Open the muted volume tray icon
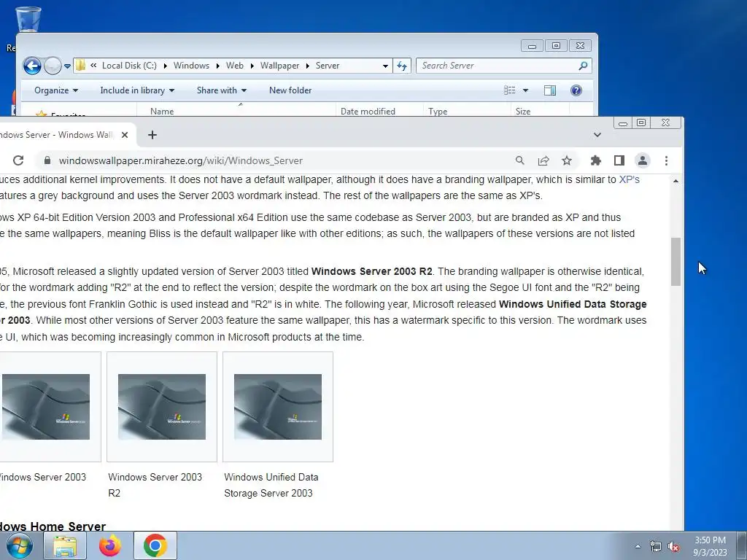Viewport: 747px width, 560px height. (673, 546)
